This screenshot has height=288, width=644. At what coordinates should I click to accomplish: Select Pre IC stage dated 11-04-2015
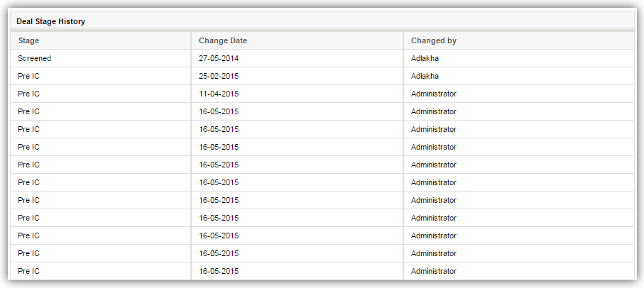pos(28,94)
